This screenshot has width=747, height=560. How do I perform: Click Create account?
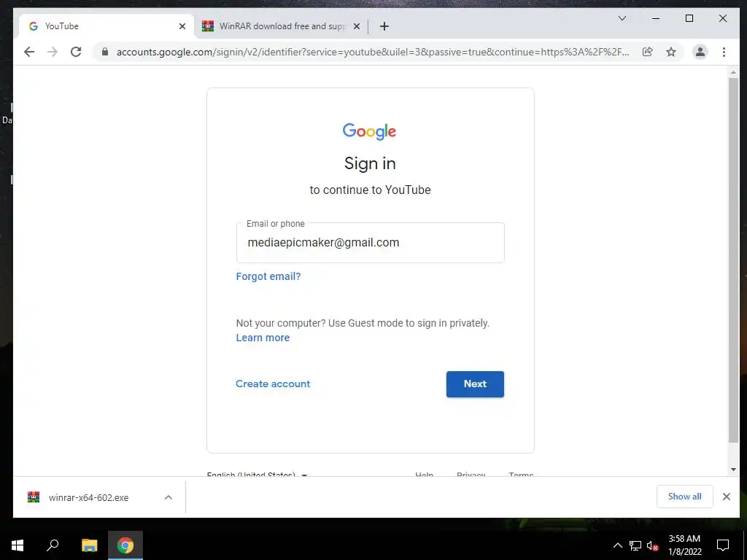point(273,384)
